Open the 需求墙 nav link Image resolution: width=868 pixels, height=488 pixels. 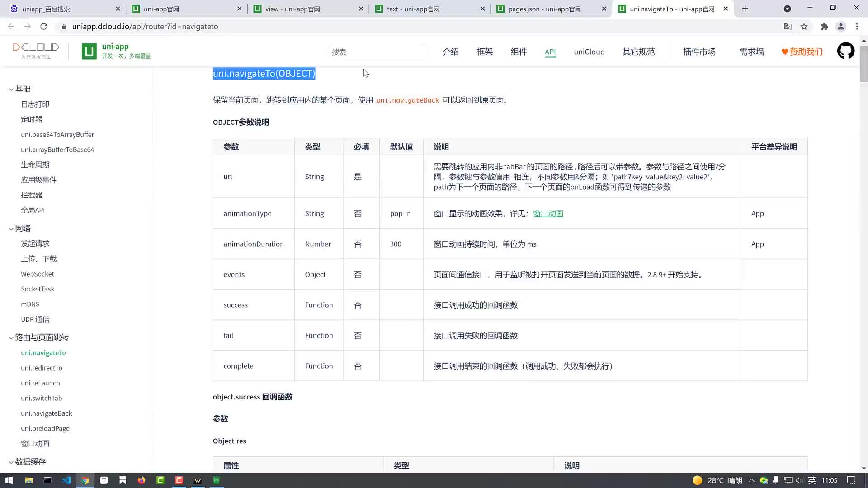751,52
